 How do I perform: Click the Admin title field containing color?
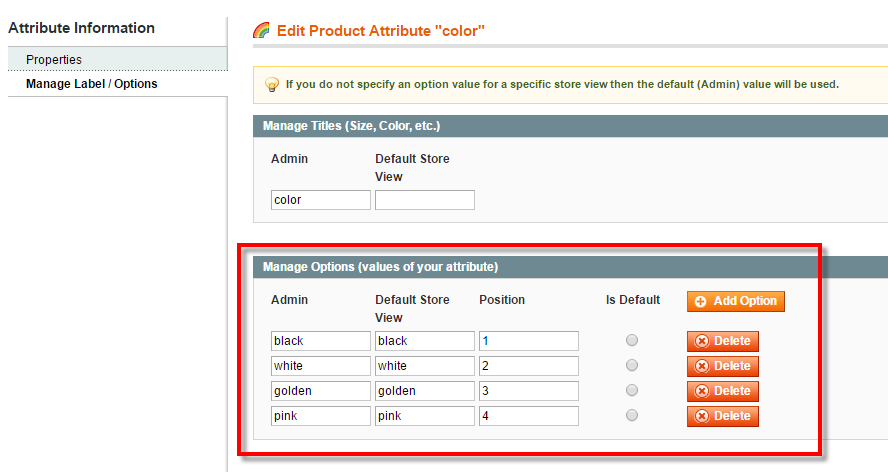320,200
